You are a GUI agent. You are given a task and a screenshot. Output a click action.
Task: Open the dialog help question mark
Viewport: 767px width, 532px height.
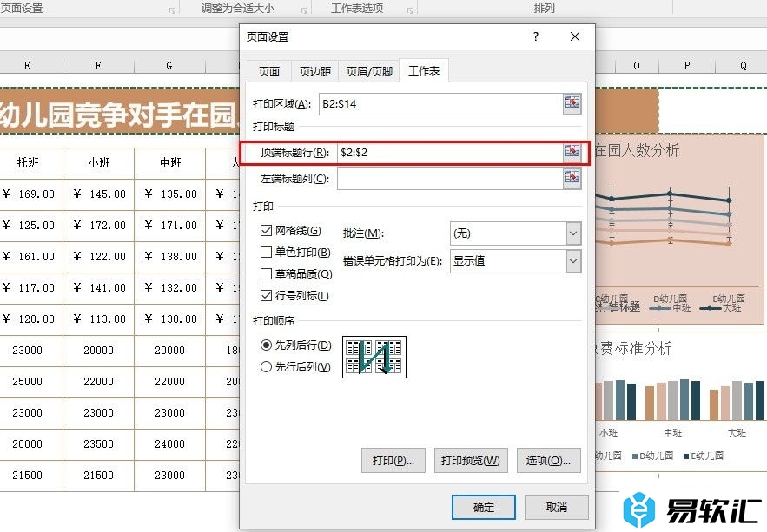click(x=536, y=36)
